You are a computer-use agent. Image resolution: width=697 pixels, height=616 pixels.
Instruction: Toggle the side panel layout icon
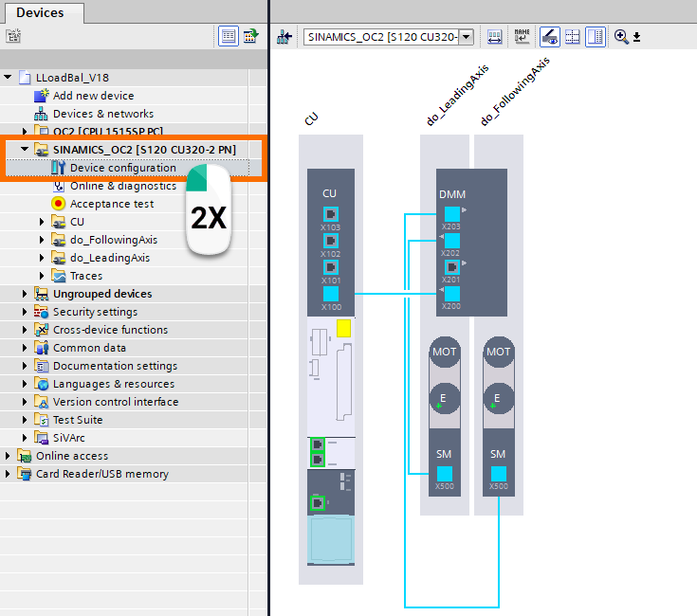coord(596,37)
